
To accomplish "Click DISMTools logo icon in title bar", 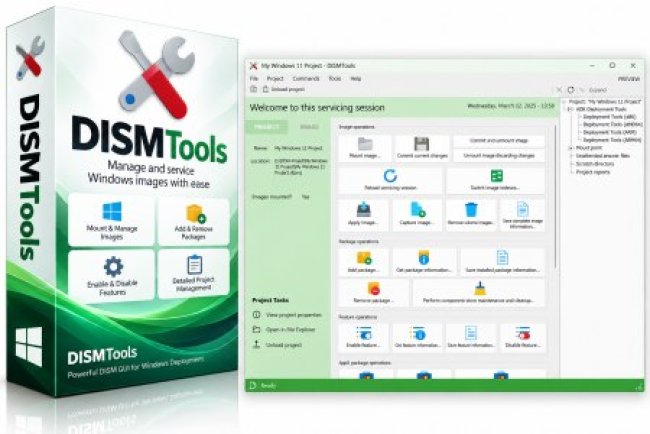I will [253, 66].
